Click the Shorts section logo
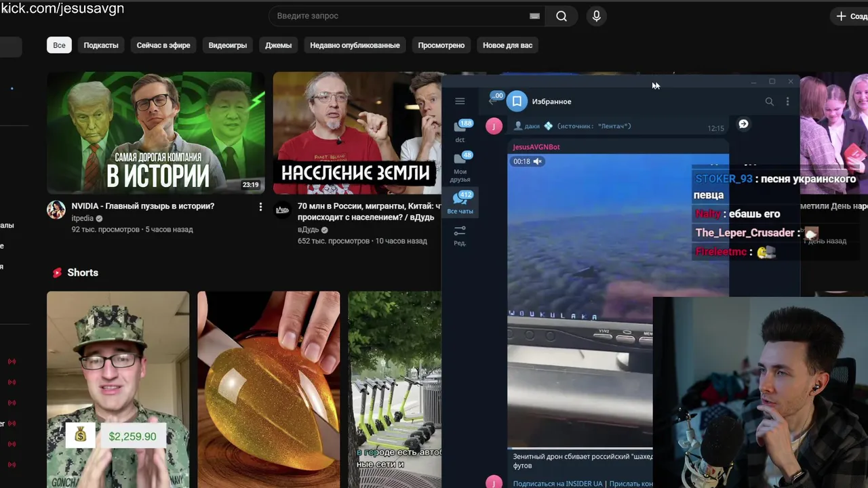The height and width of the screenshot is (488, 868). (x=57, y=272)
